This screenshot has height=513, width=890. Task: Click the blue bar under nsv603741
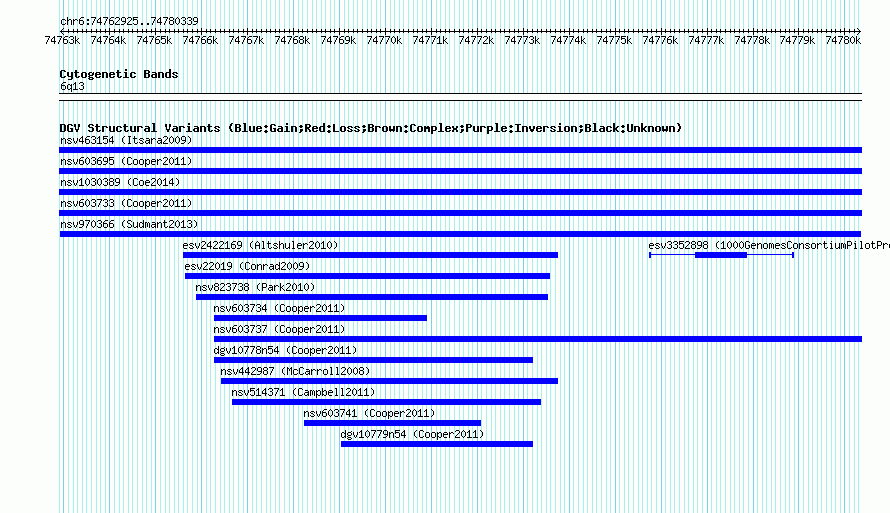(392, 423)
